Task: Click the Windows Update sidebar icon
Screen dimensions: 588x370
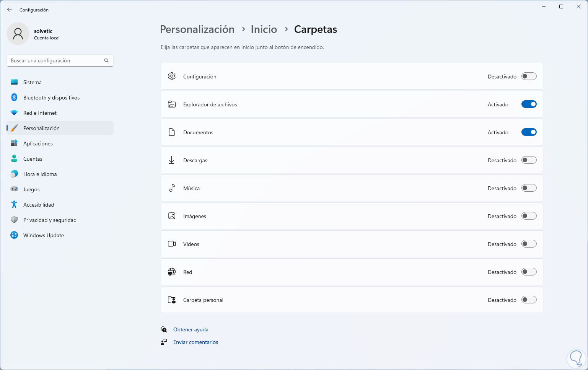Action: (x=14, y=235)
